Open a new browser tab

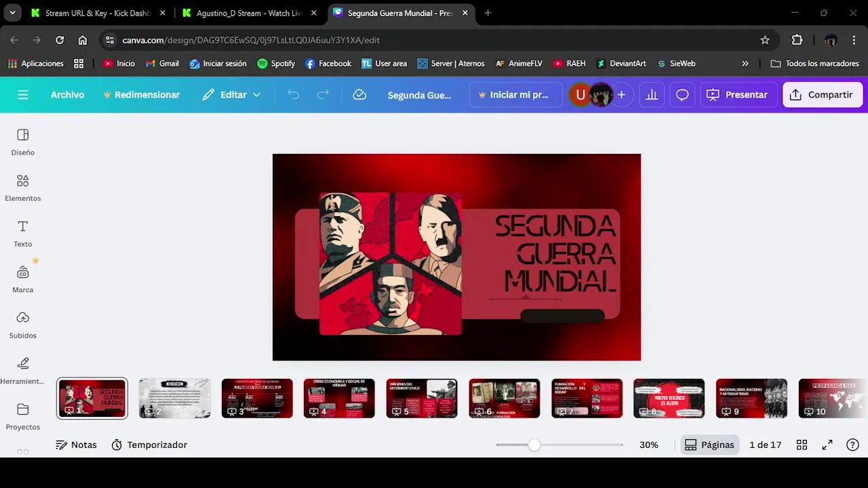[488, 13]
